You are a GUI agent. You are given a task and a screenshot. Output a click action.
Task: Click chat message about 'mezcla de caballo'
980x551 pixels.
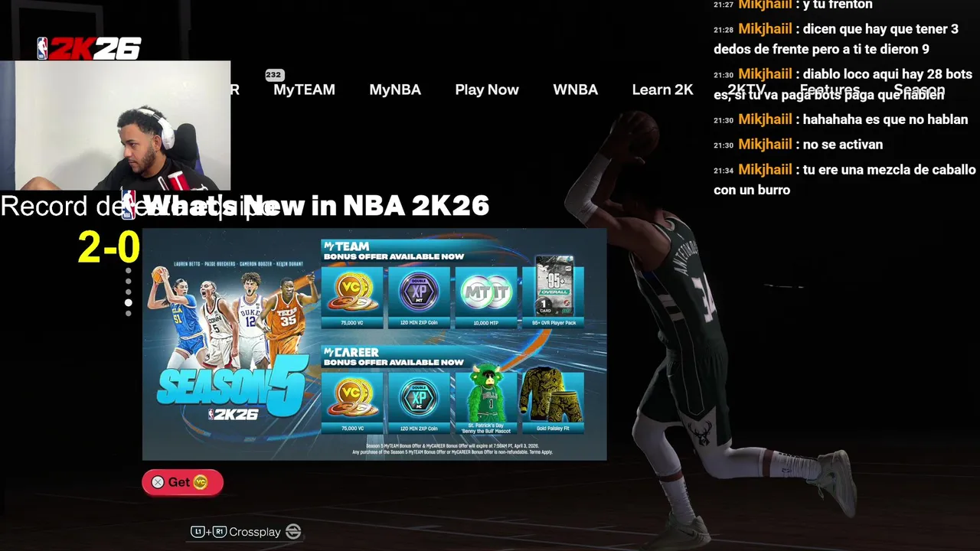[845, 180]
